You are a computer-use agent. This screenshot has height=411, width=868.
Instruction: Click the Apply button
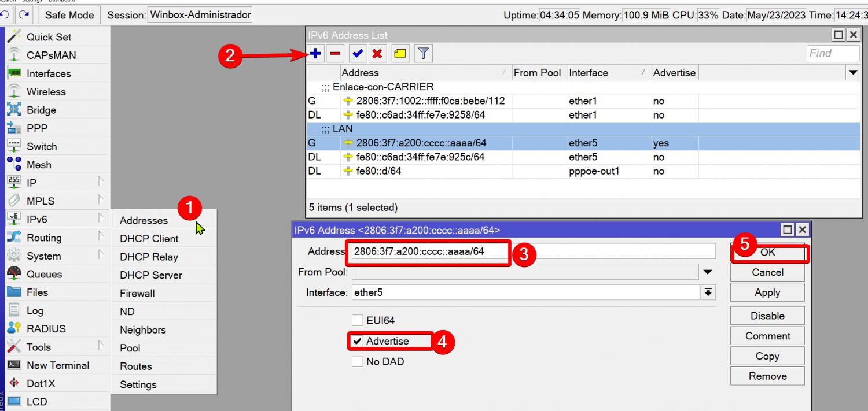coord(767,292)
